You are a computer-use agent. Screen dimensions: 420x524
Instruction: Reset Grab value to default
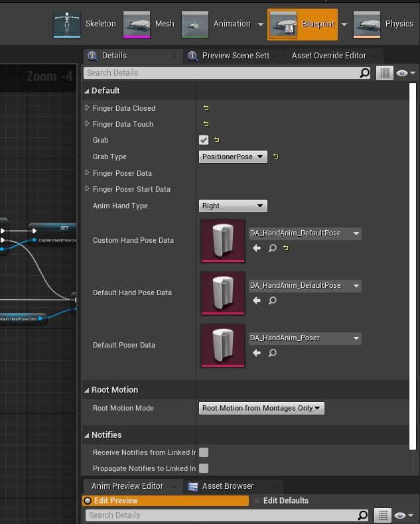point(217,140)
